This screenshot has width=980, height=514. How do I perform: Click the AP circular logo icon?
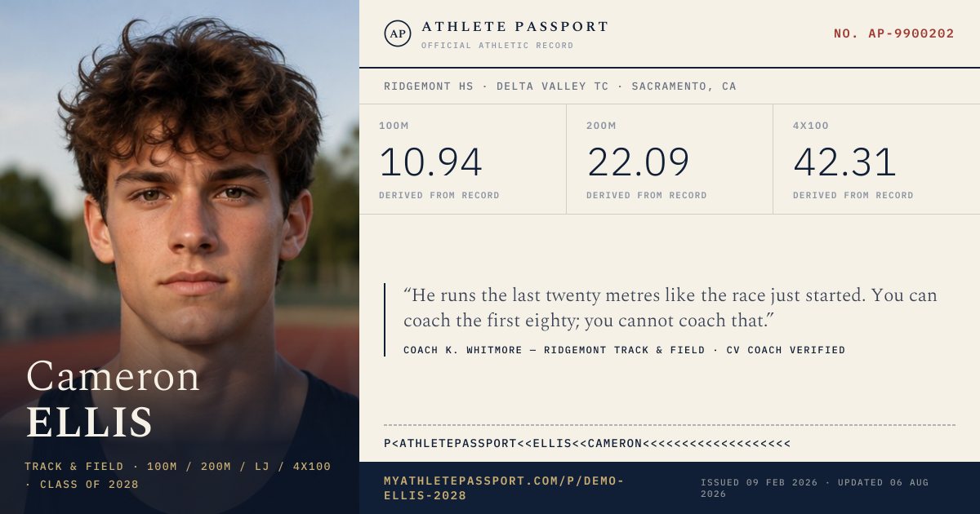[397, 33]
